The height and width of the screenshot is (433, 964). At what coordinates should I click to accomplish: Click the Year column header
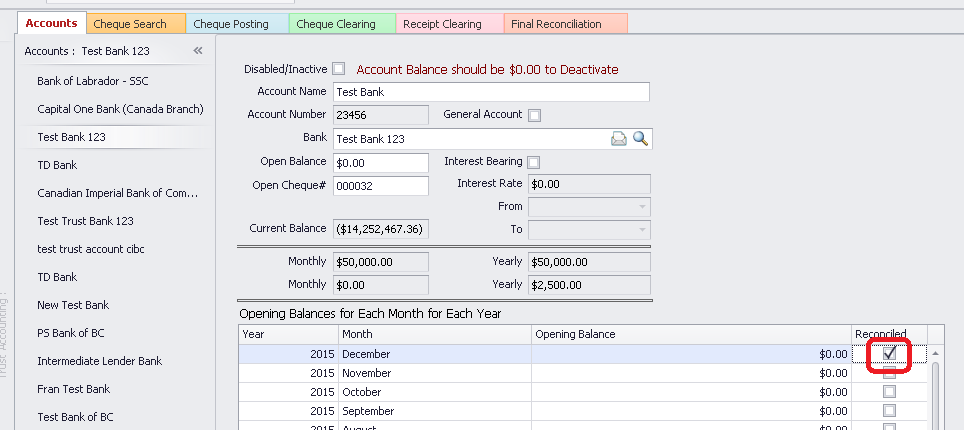(x=288, y=334)
